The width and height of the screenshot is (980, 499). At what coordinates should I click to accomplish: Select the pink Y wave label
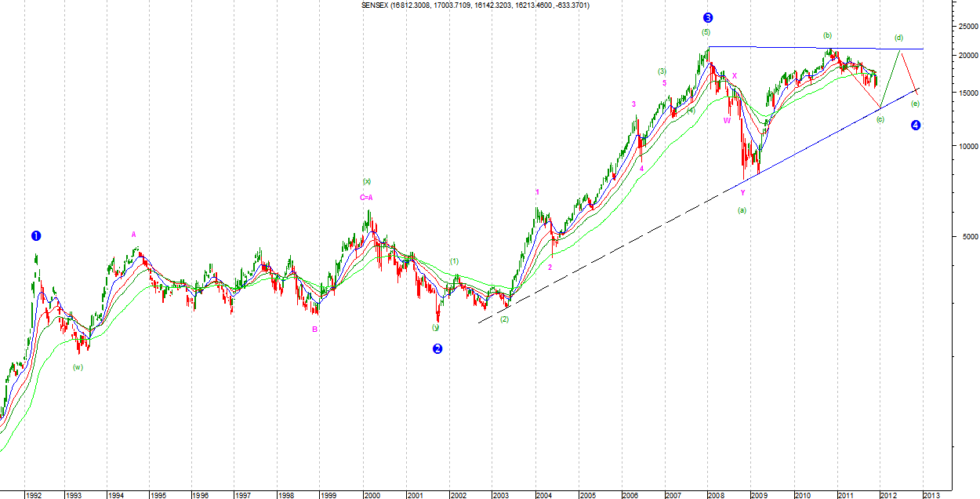click(x=742, y=192)
